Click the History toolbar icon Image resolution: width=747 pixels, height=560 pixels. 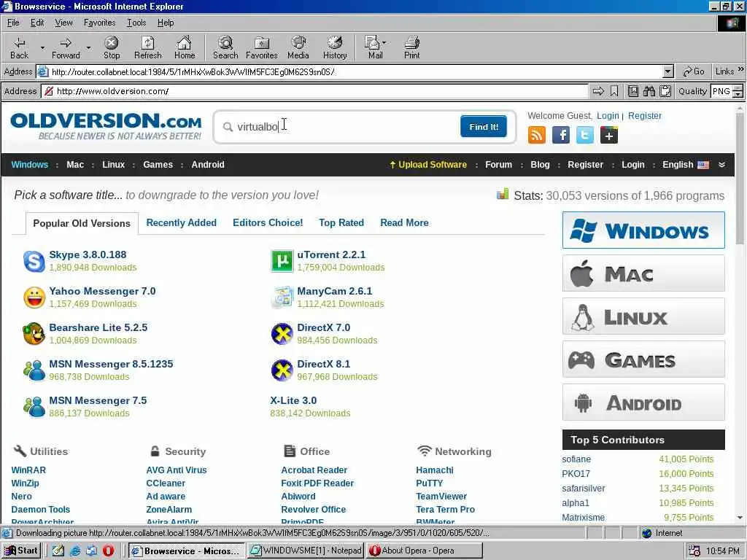335,47
